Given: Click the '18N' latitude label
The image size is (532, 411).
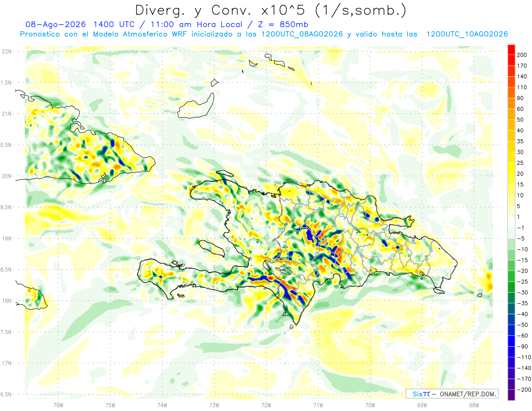Looking at the screenshot, I should (x=6, y=301).
